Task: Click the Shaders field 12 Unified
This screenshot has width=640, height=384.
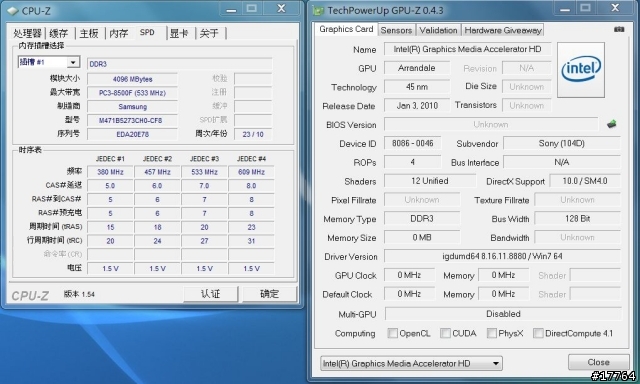Action: coord(430,181)
